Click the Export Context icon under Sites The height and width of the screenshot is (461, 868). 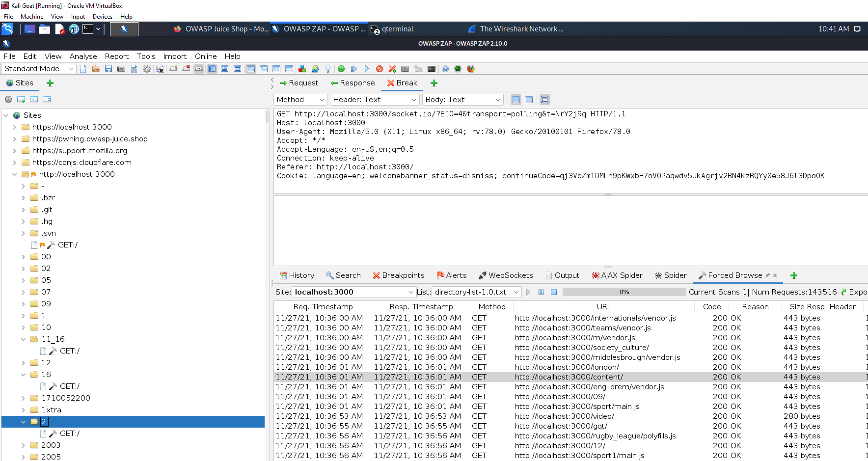(x=47, y=99)
